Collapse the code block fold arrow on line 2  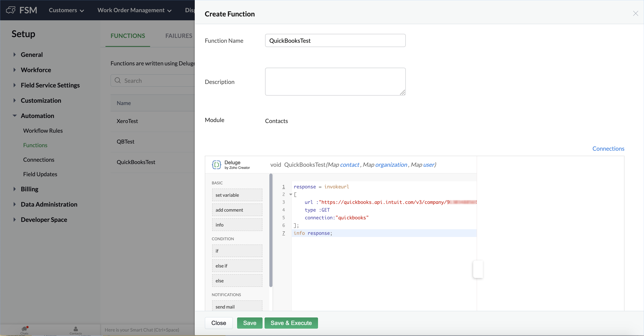[290, 195]
